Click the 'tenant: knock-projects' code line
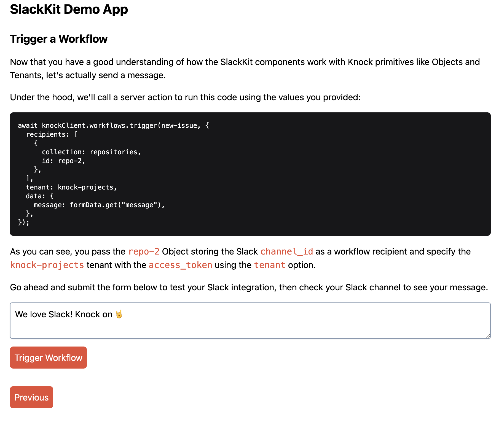Viewport: 504px width, 422px height. [71, 187]
